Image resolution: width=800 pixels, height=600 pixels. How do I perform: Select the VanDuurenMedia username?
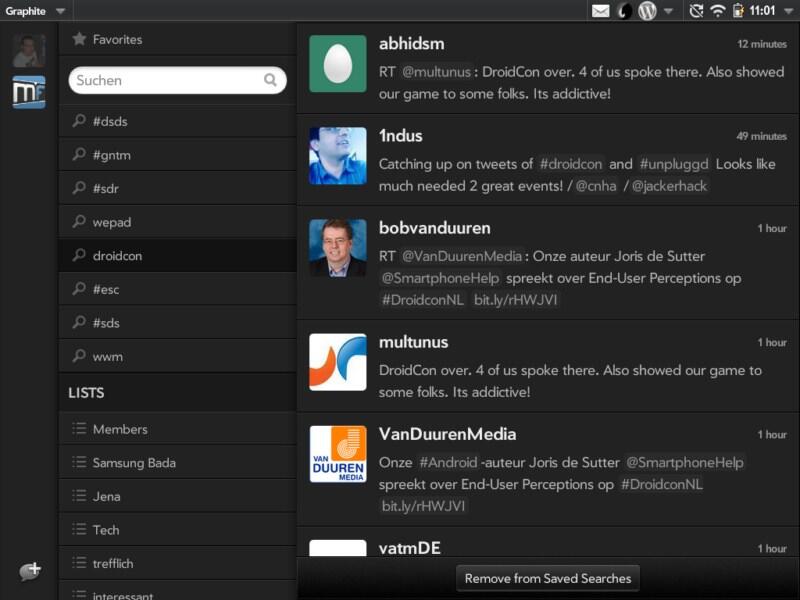pyautogui.click(x=447, y=434)
